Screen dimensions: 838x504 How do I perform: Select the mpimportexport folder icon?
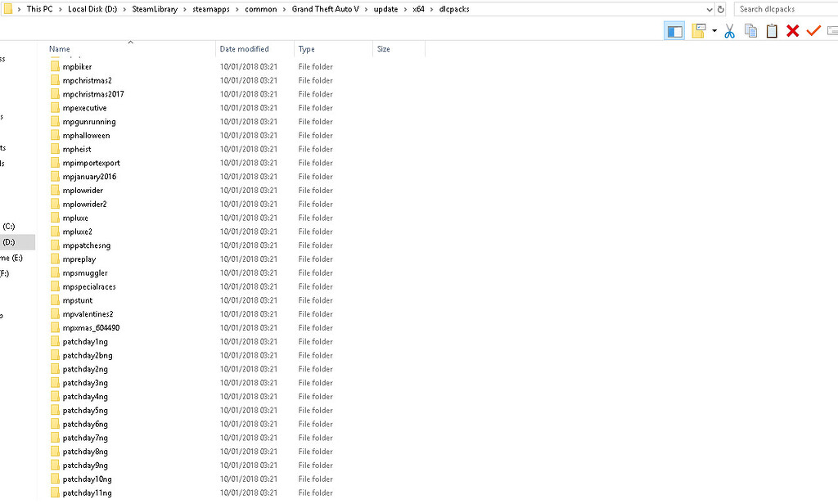tap(55, 163)
